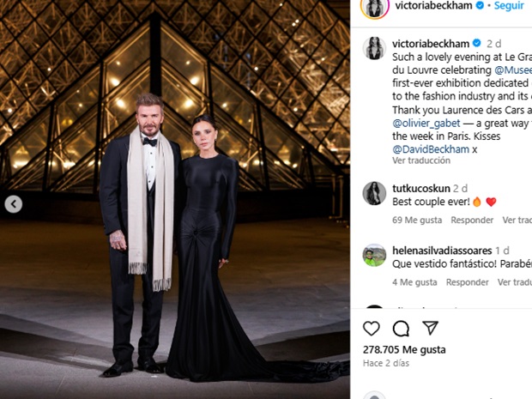Show caption translation with Ver traducción
Viewport: 532px width, 399px height.
(x=421, y=160)
